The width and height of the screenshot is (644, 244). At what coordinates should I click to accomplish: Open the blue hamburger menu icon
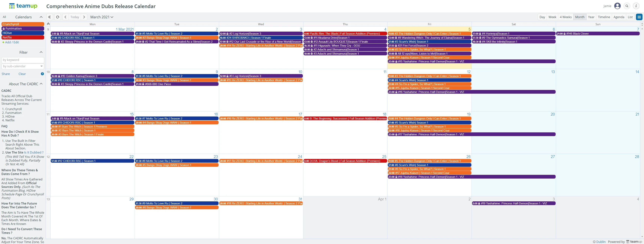pyautogui.click(x=639, y=17)
